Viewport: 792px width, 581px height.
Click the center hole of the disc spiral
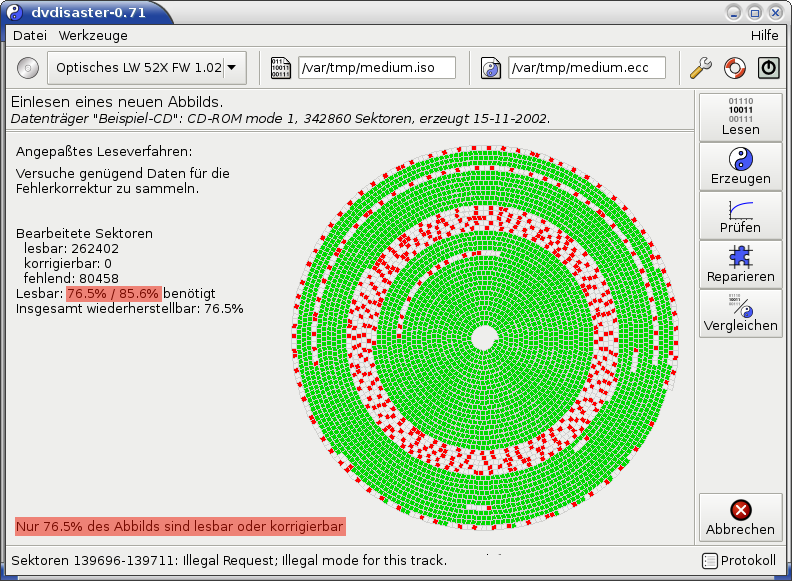coord(484,338)
